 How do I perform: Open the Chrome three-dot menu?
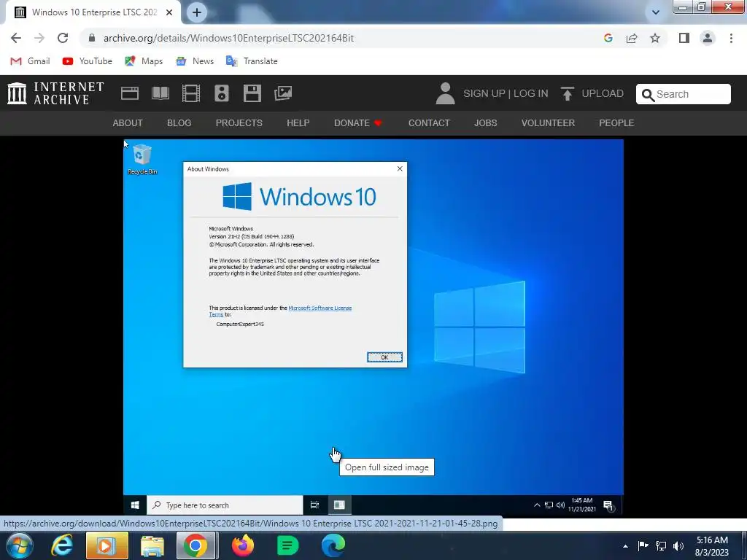[x=731, y=38]
